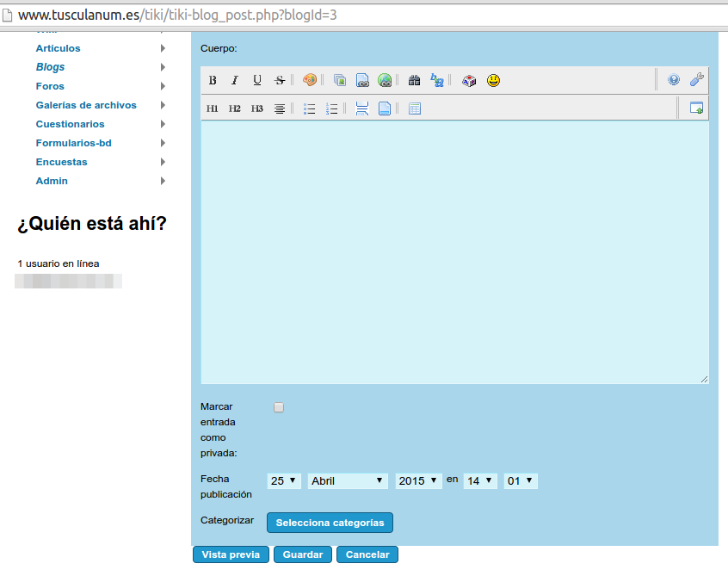The height and width of the screenshot is (576, 728).
Task: Open the editor help icon
Action: pos(674,79)
